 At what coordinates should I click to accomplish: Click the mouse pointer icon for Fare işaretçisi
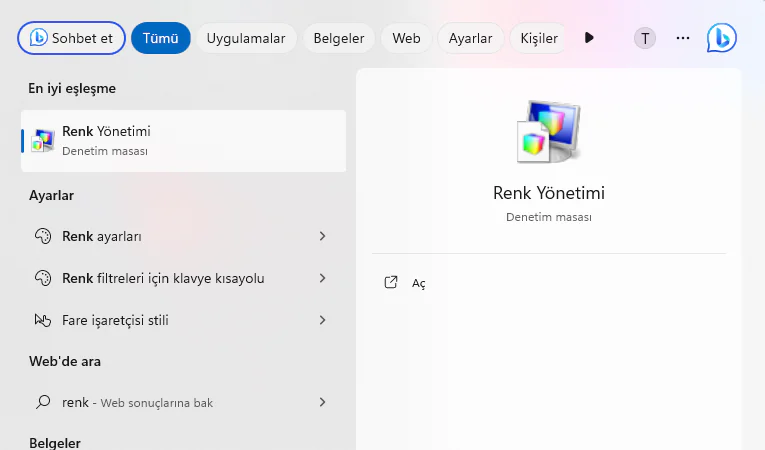point(43,320)
